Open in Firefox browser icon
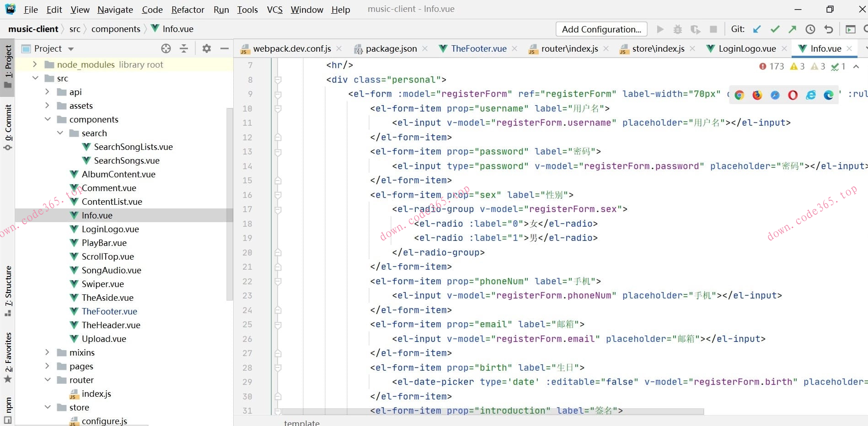 point(757,95)
